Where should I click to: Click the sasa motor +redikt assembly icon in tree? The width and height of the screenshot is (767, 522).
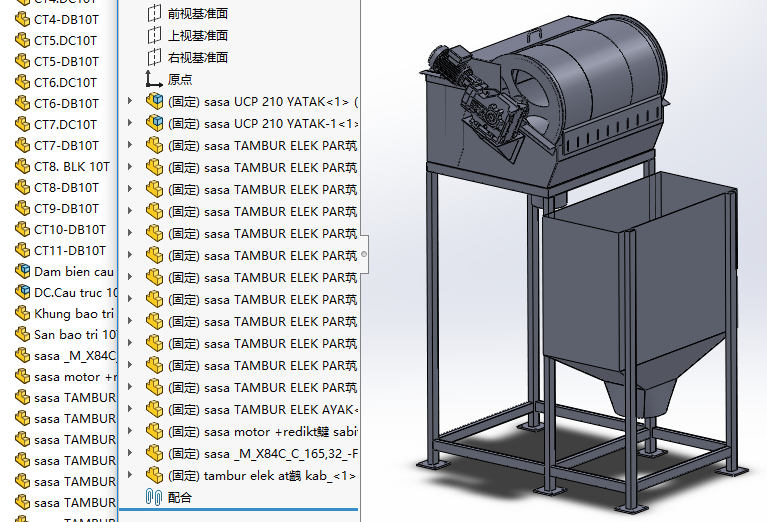(155, 431)
